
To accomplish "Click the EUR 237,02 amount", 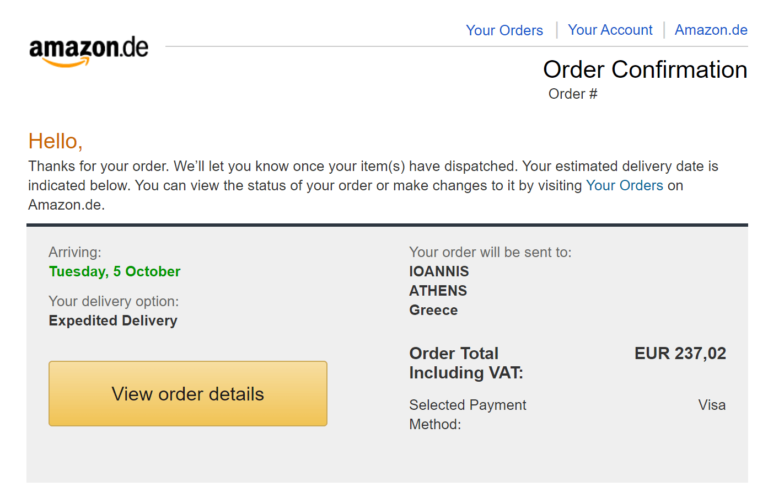I will click(680, 353).
